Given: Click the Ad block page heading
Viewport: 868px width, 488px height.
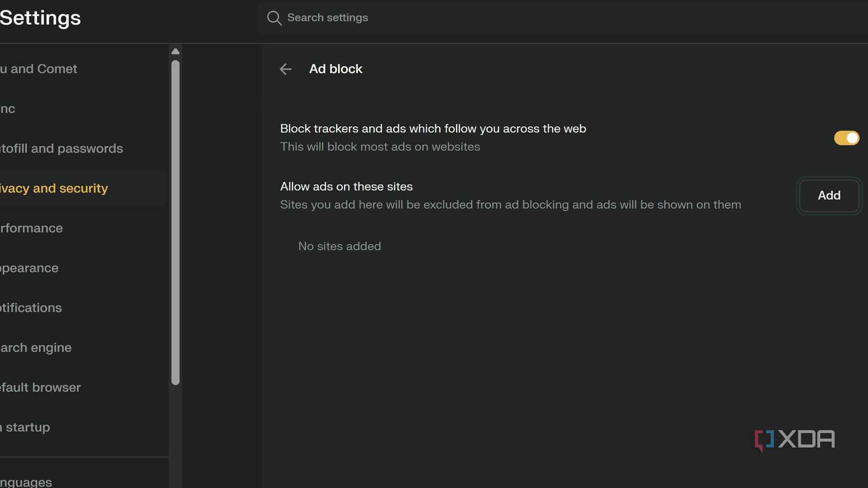Looking at the screenshot, I should click(x=336, y=69).
